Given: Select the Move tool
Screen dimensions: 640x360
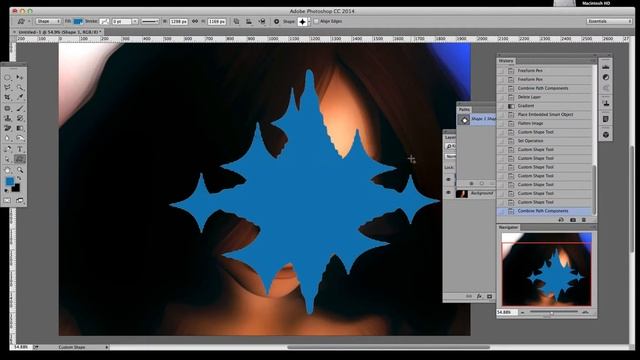Looking at the screenshot, I should point(20,77).
